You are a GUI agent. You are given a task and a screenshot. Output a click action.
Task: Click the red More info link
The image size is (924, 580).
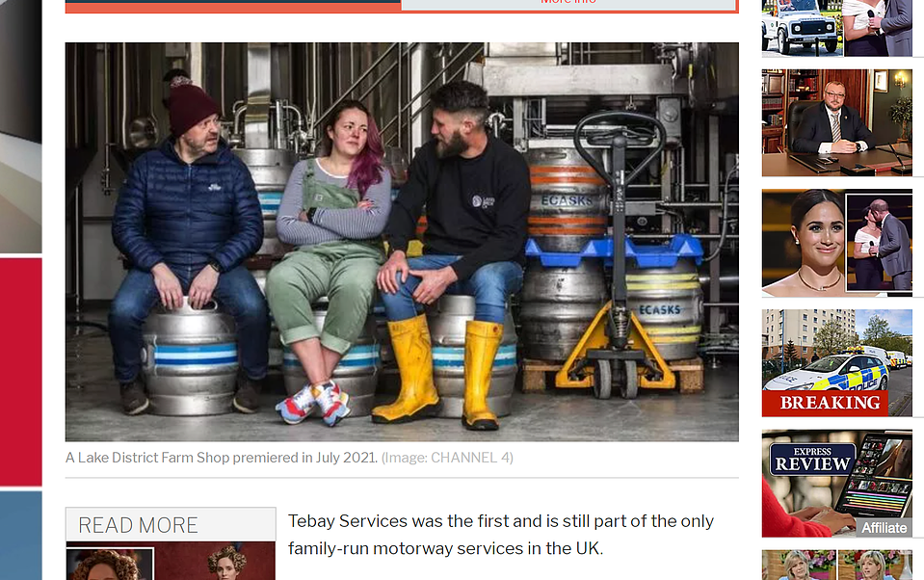click(568, 2)
